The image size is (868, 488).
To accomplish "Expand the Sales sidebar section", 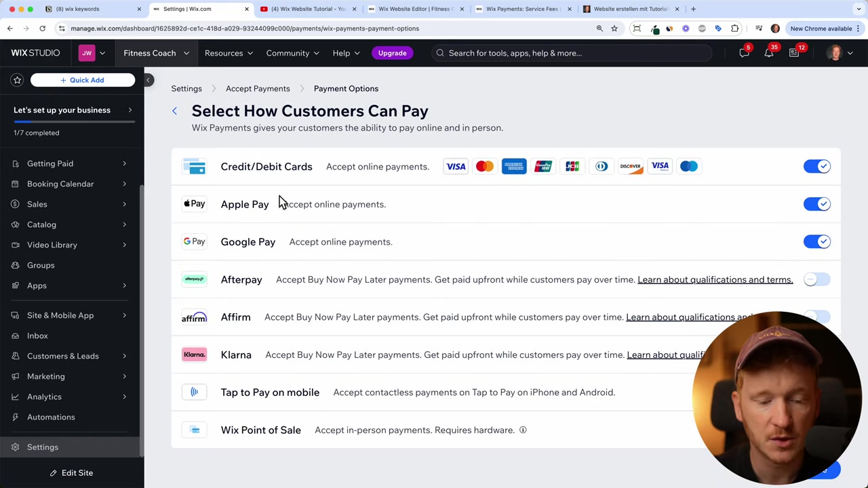I will pos(72,204).
